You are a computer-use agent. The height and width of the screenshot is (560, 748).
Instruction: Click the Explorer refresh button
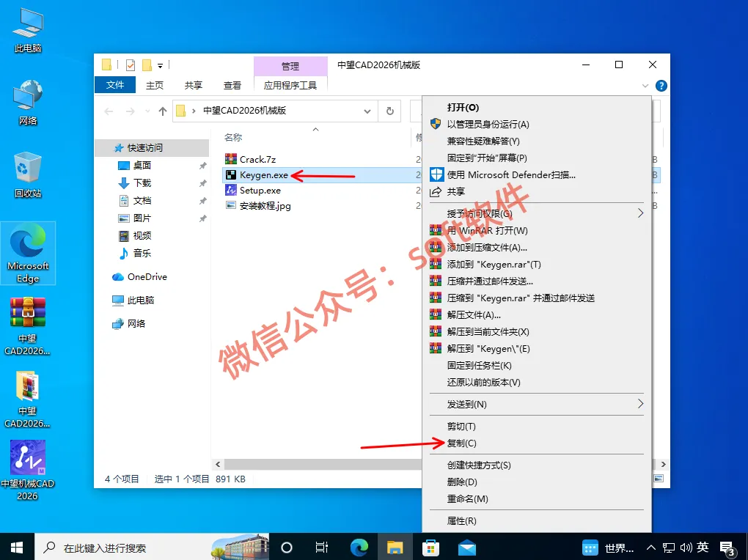click(389, 111)
